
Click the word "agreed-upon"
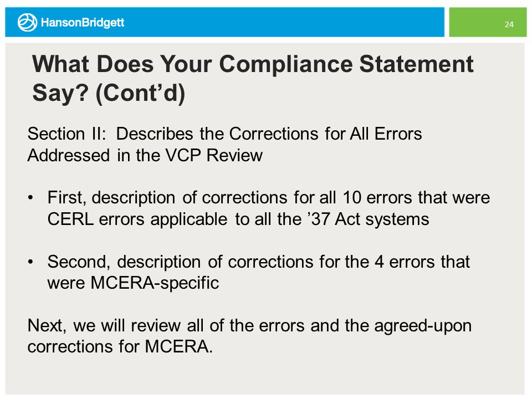tap(423, 326)
